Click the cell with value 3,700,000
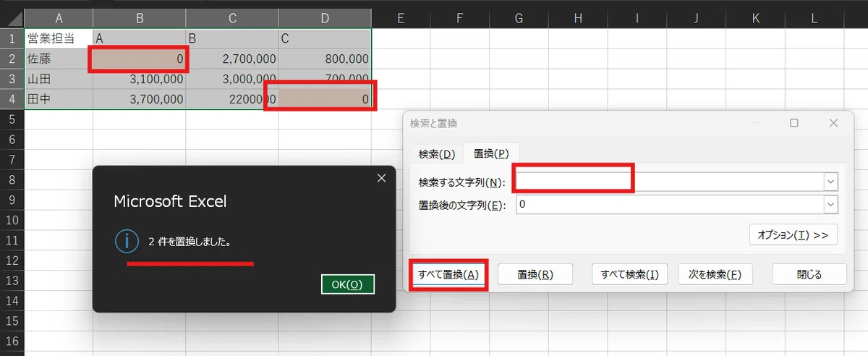The height and width of the screenshot is (356, 868). click(x=140, y=99)
